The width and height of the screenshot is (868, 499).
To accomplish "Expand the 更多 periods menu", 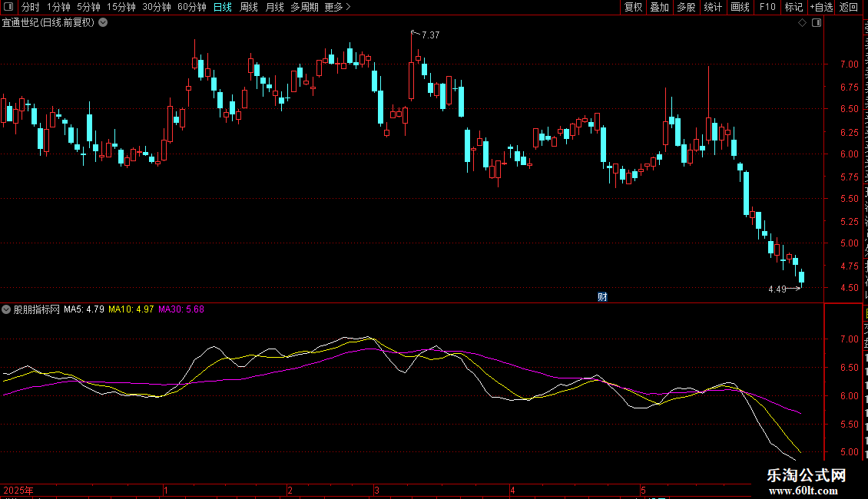I will [x=337, y=7].
